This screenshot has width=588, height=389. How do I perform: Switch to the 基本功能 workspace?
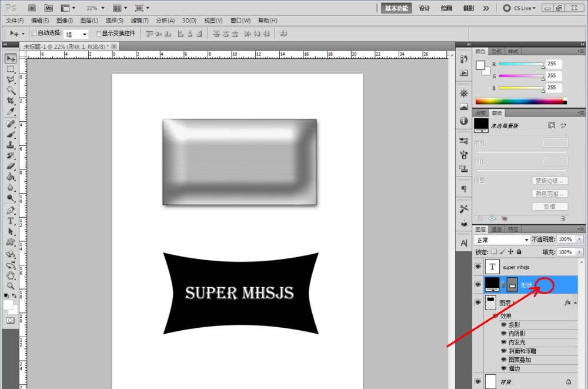pos(396,8)
